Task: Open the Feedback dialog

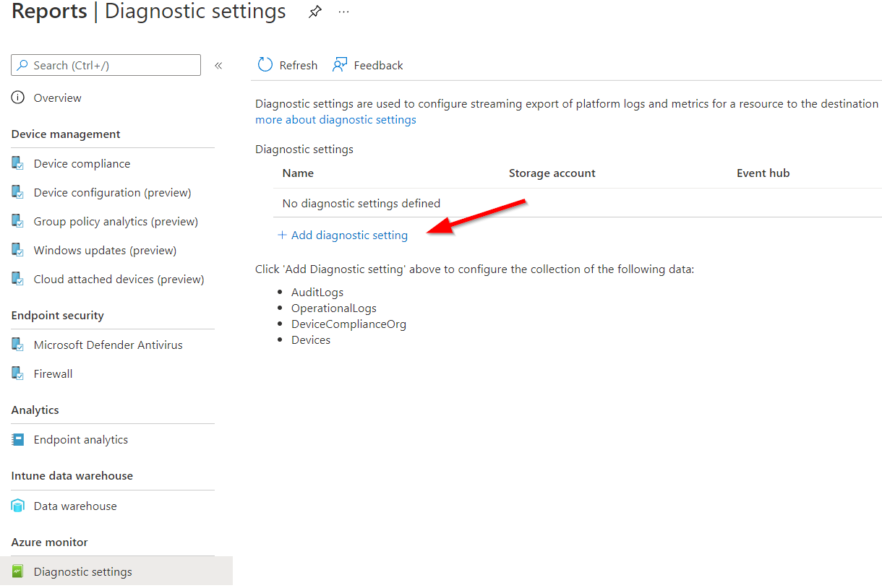Action: point(367,65)
